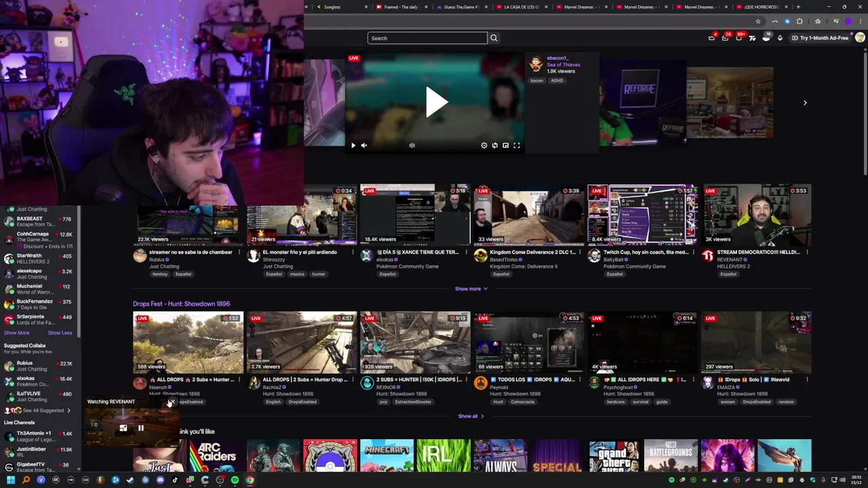
Task: Open options menu for Neenoh Hunt stream
Action: [239, 380]
